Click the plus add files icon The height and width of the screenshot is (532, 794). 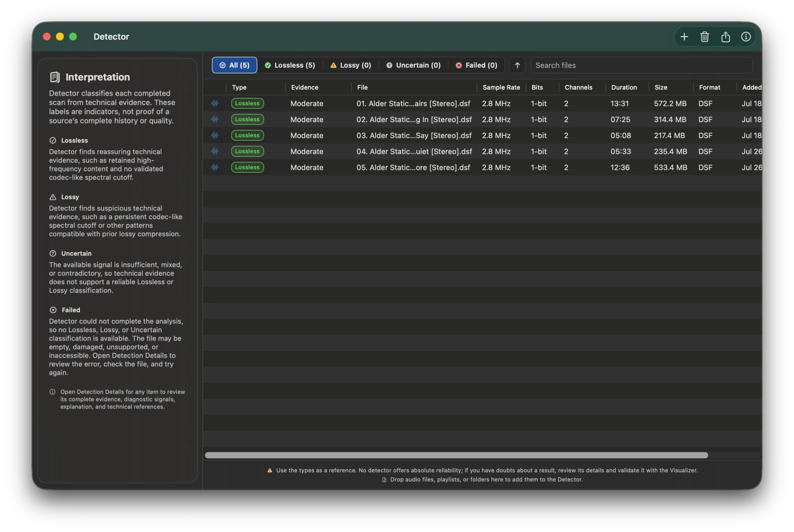click(x=684, y=37)
